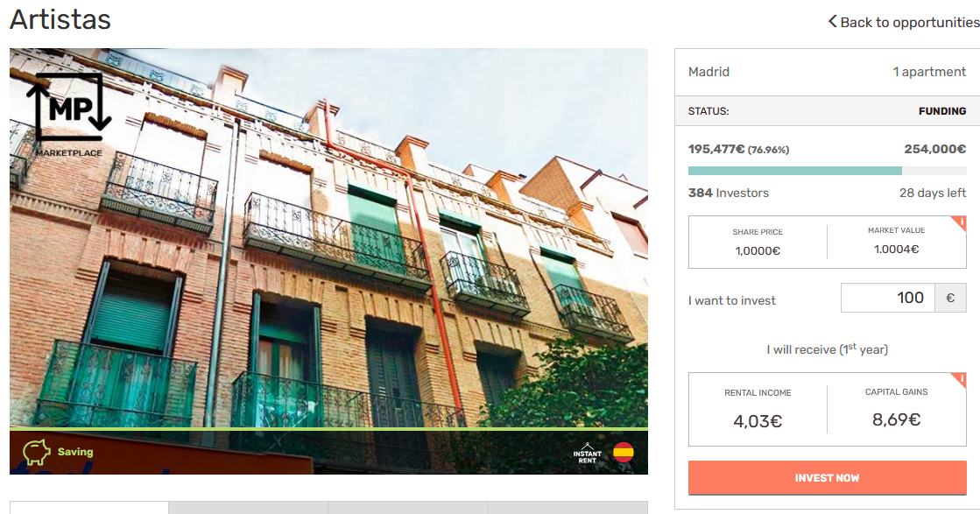
Task: Click the Market Value 1.0004€ figure
Action: (x=896, y=250)
